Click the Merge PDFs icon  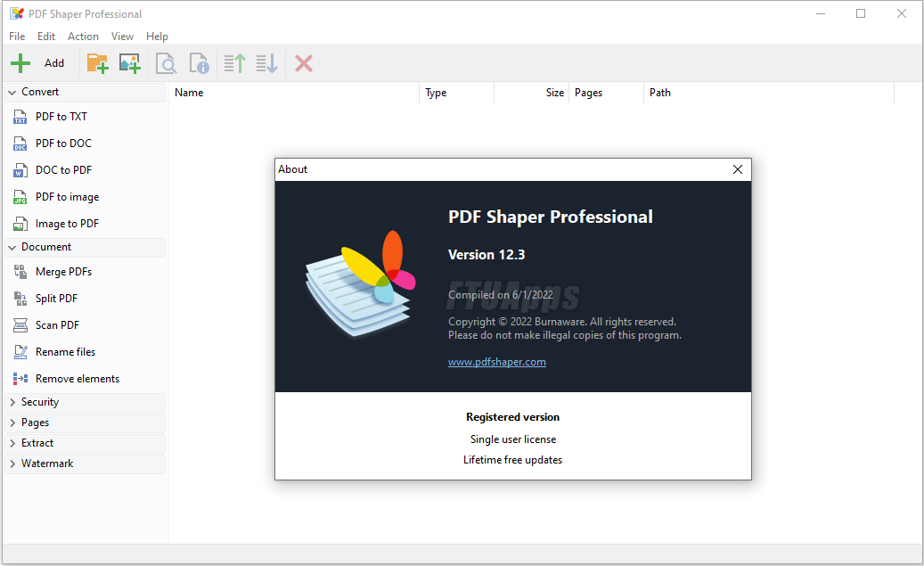(x=20, y=272)
